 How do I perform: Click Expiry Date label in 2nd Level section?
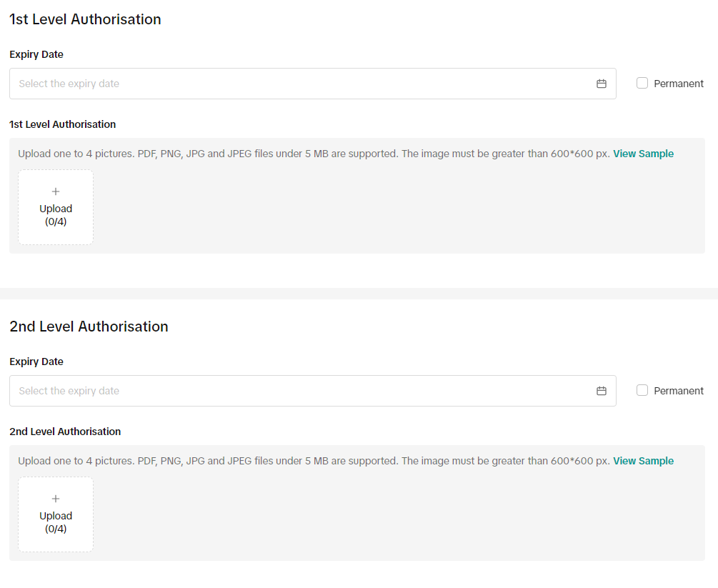point(36,362)
